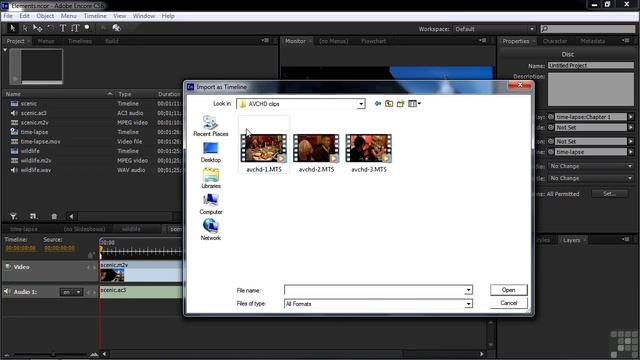This screenshot has width=640, height=360.
Task: Open the Object menu
Action: coord(45,16)
